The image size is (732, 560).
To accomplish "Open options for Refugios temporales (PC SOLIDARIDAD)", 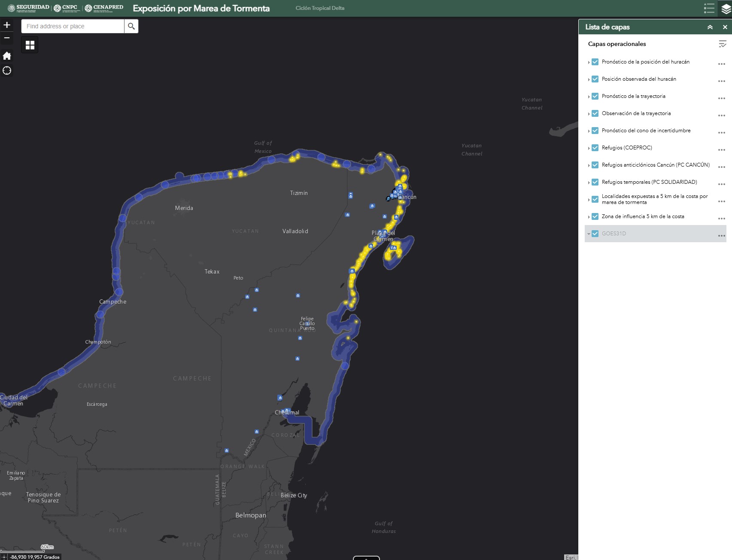I will (722, 184).
